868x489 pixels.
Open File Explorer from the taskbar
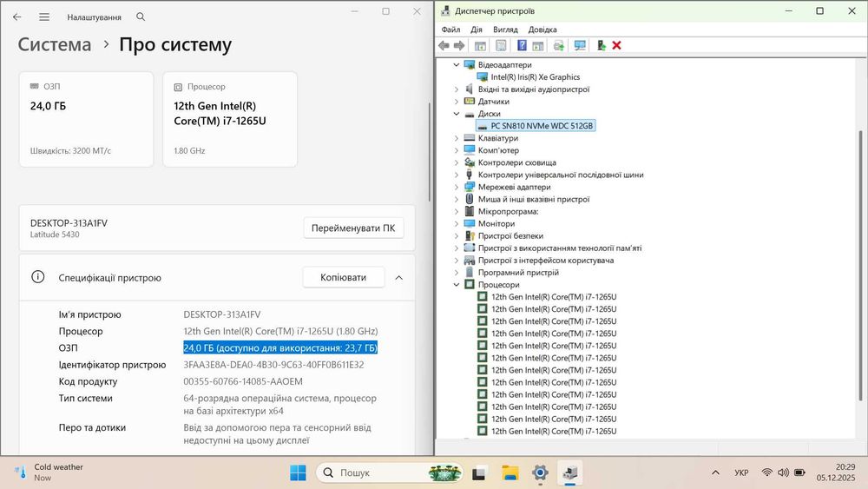pyautogui.click(x=510, y=473)
